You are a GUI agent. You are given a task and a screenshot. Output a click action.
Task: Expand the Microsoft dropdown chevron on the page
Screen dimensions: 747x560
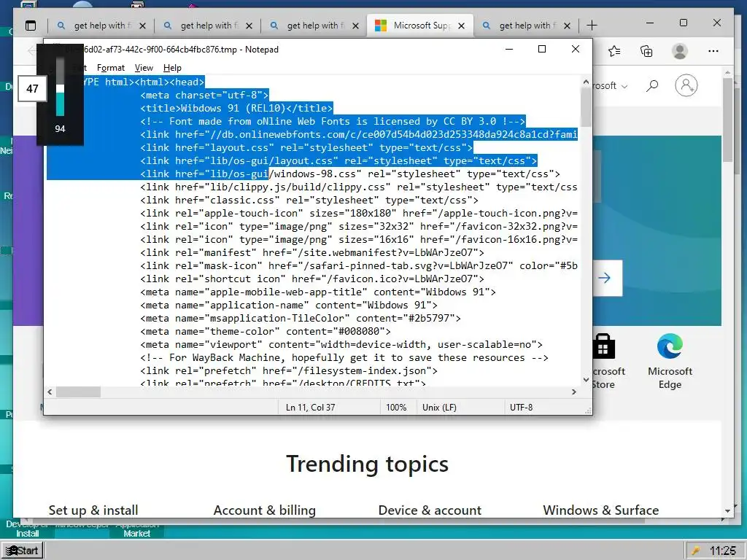(x=624, y=87)
